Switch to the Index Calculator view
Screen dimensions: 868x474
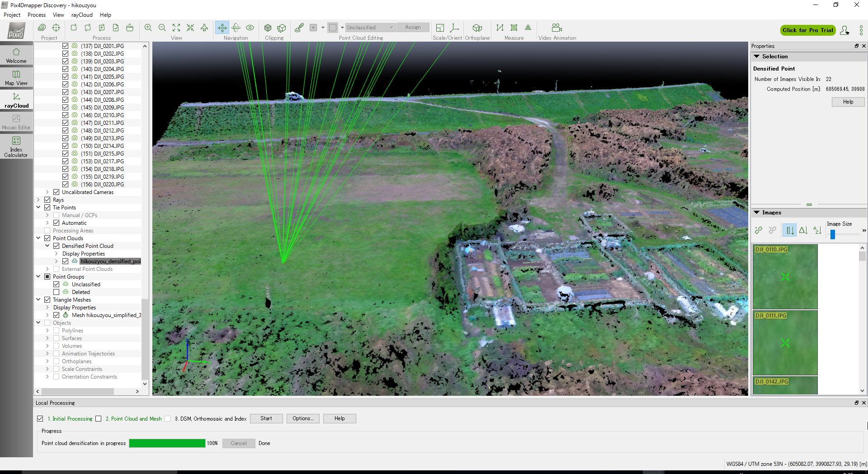tap(16, 147)
